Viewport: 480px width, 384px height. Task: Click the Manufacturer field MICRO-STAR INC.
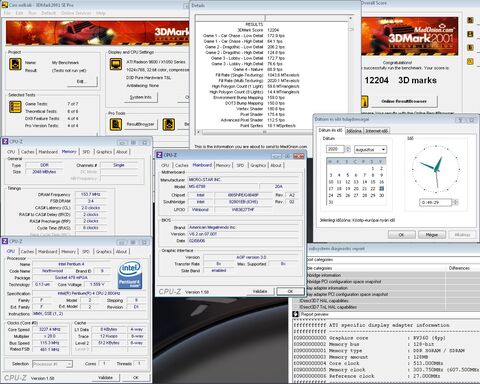pos(243,180)
